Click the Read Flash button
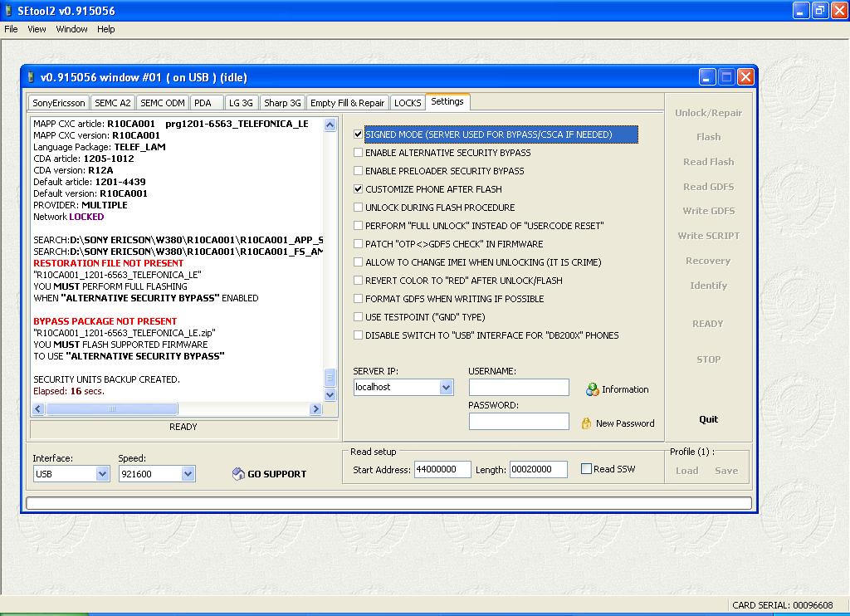850x616 pixels. pyautogui.click(x=709, y=162)
